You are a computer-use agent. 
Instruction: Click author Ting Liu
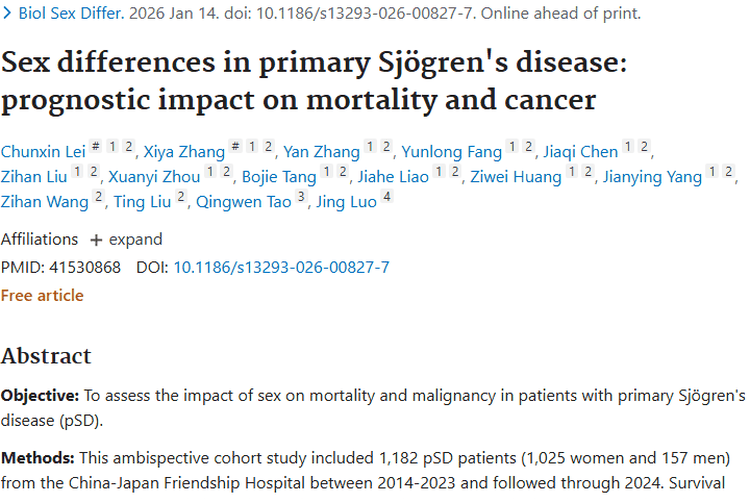[144, 202]
